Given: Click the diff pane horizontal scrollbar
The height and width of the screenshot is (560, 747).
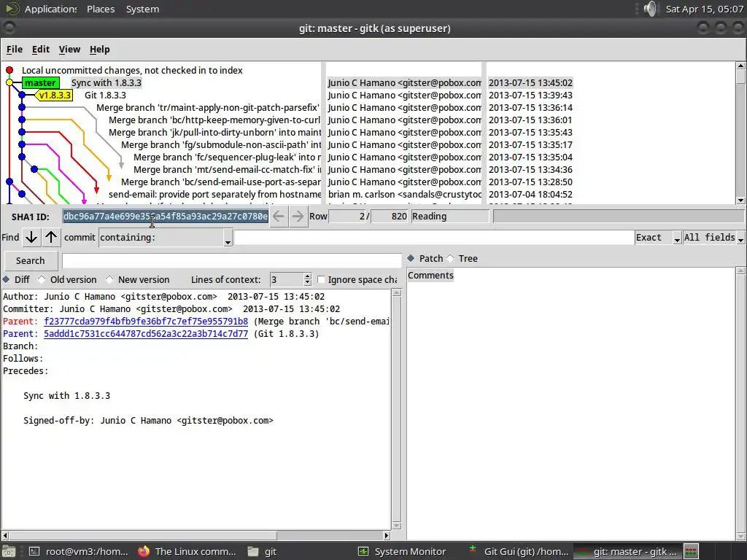Looking at the screenshot, I should [196, 536].
